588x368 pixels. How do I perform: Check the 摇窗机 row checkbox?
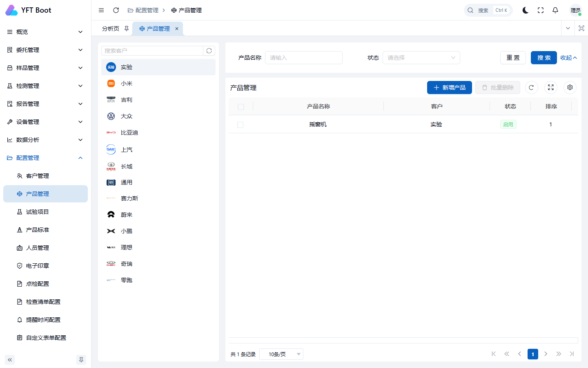241,125
